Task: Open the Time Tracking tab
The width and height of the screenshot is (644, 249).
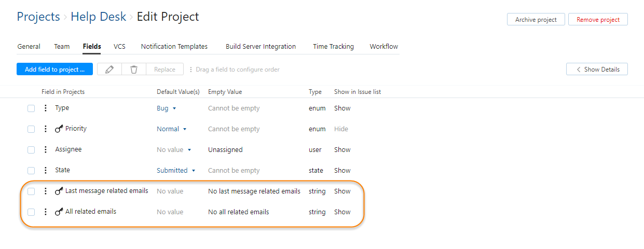Action: [x=333, y=47]
